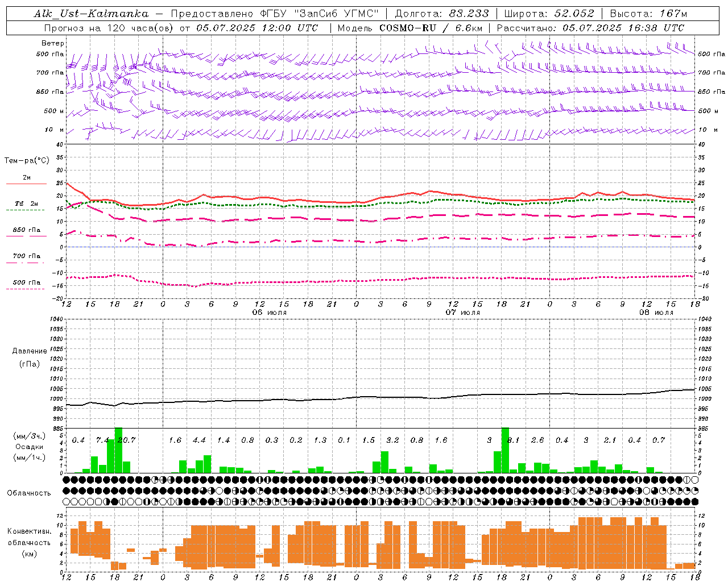This screenshot has height=582, width=728.
Task: Click the 0.2 precipitation value
Action: tap(296, 440)
